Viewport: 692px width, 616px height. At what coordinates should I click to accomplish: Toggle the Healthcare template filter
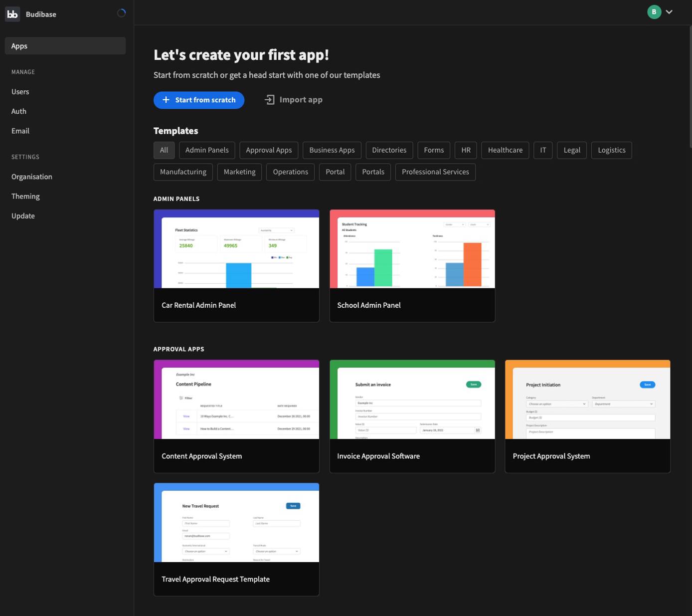[505, 150]
